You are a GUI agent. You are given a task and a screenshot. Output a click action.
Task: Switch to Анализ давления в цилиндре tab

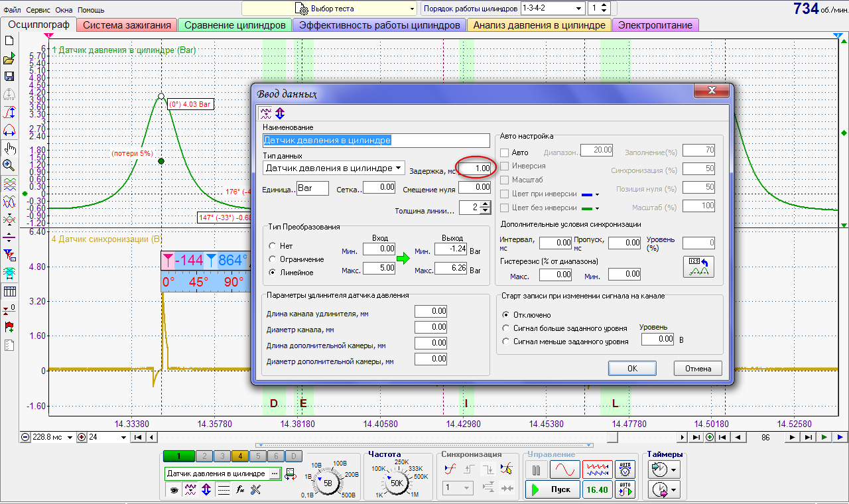(539, 25)
